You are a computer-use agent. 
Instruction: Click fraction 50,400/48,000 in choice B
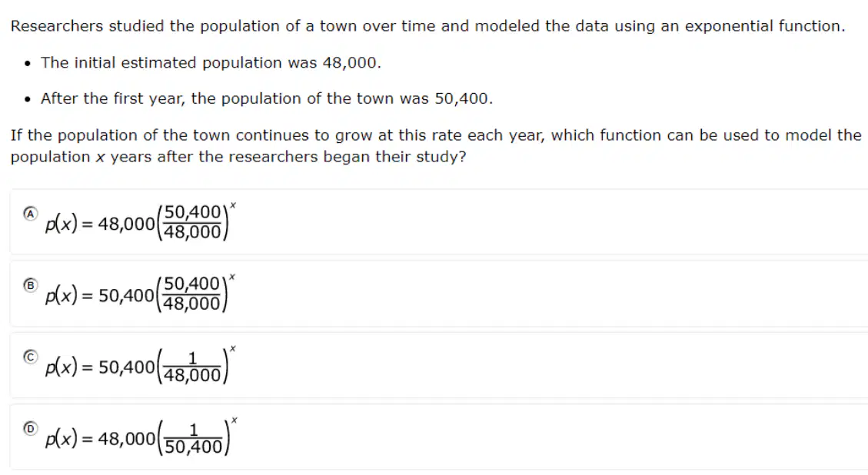pos(192,294)
